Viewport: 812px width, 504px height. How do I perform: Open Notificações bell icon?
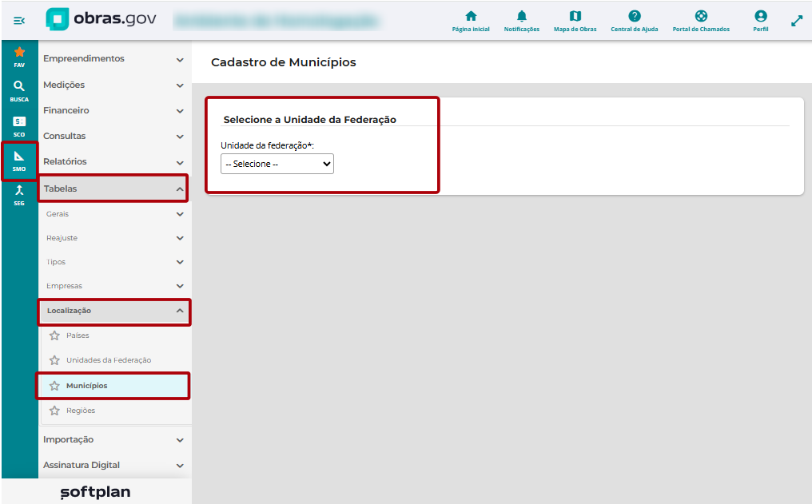[x=521, y=22]
